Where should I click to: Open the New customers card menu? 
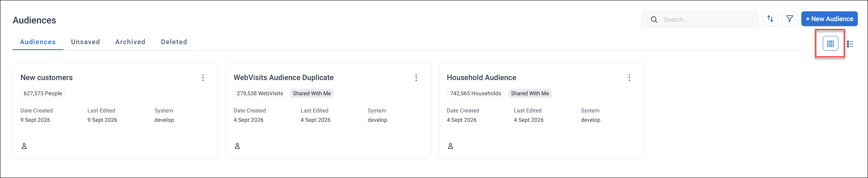pyautogui.click(x=203, y=78)
